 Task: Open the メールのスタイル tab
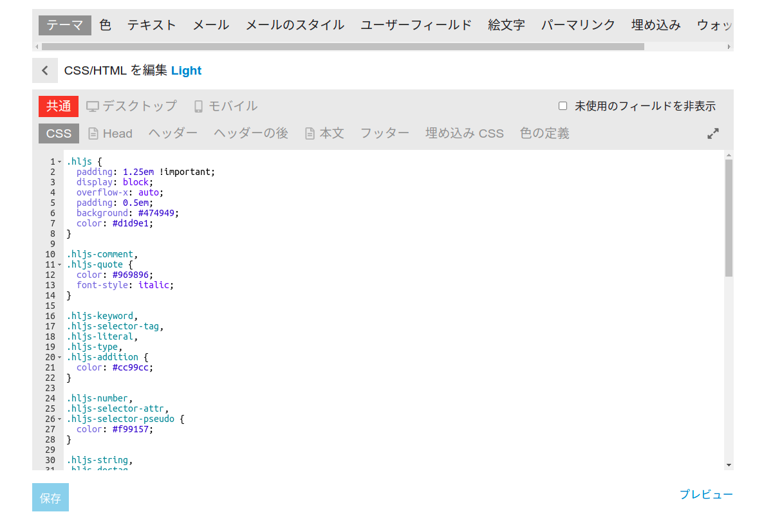click(295, 25)
